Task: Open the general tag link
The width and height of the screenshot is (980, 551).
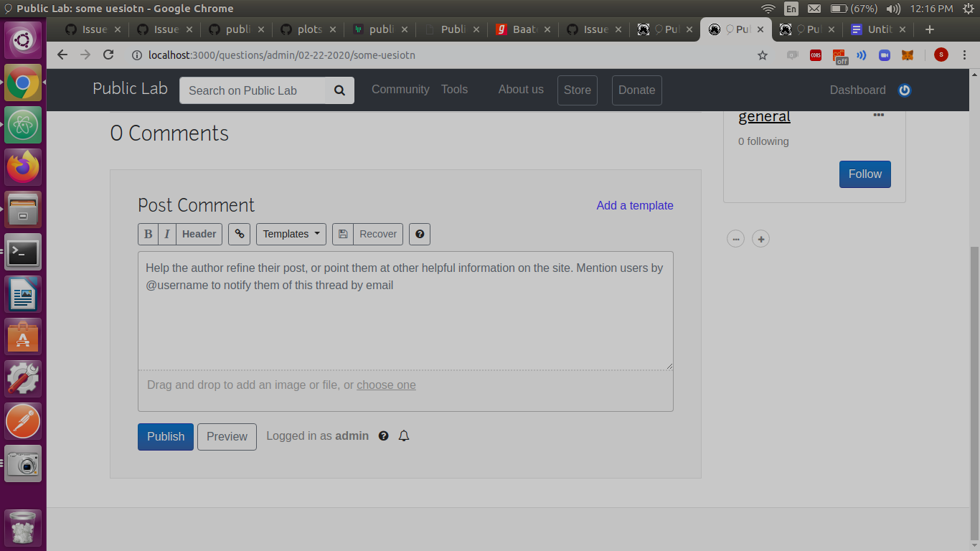Action: pyautogui.click(x=764, y=116)
